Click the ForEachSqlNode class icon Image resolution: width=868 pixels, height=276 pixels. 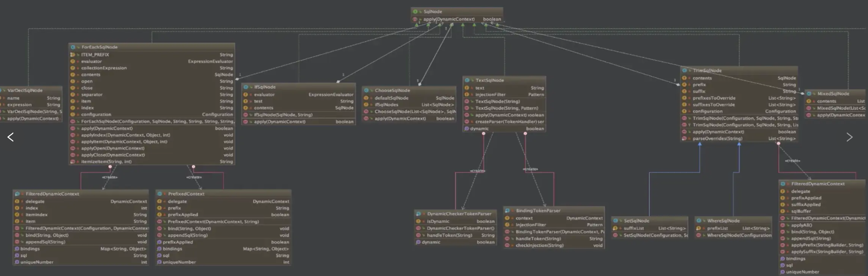73,47
